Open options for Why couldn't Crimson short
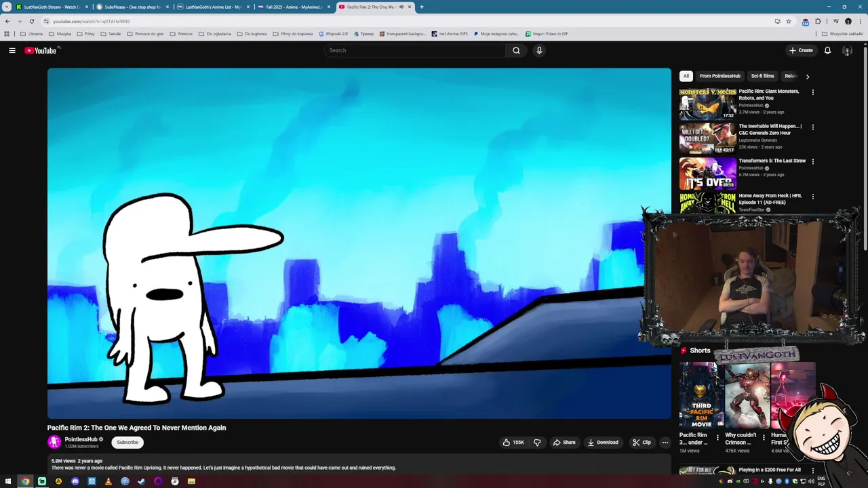 click(764, 438)
